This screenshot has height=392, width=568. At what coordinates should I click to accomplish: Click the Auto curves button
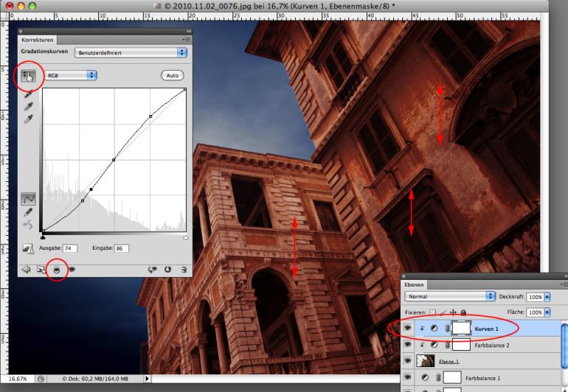point(173,76)
